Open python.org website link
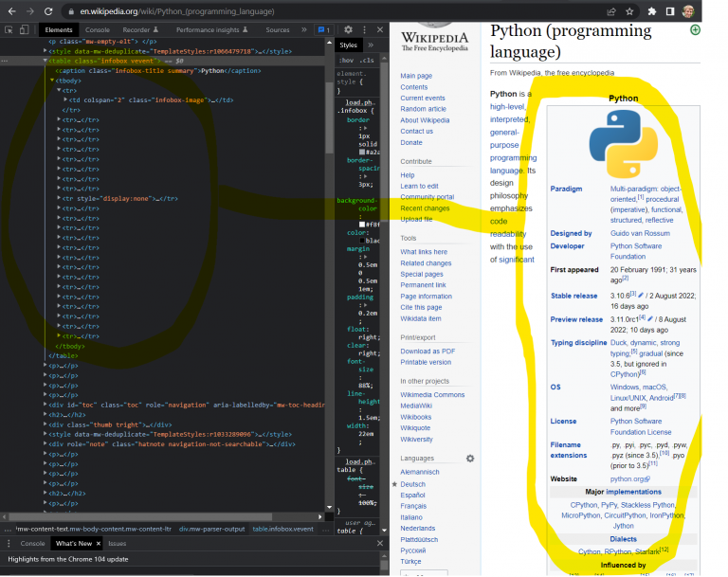The width and height of the screenshot is (728, 577). pyautogui.click(x=630, y=479)
